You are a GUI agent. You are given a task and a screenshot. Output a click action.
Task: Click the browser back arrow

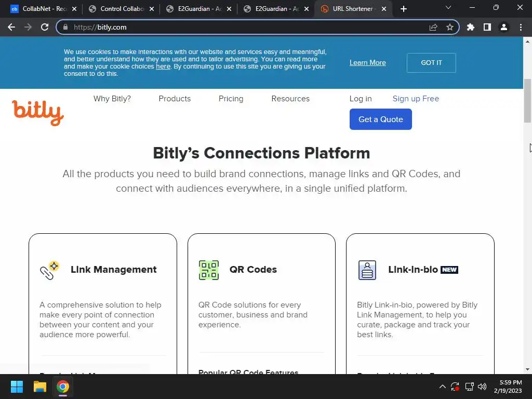(11, 27)
